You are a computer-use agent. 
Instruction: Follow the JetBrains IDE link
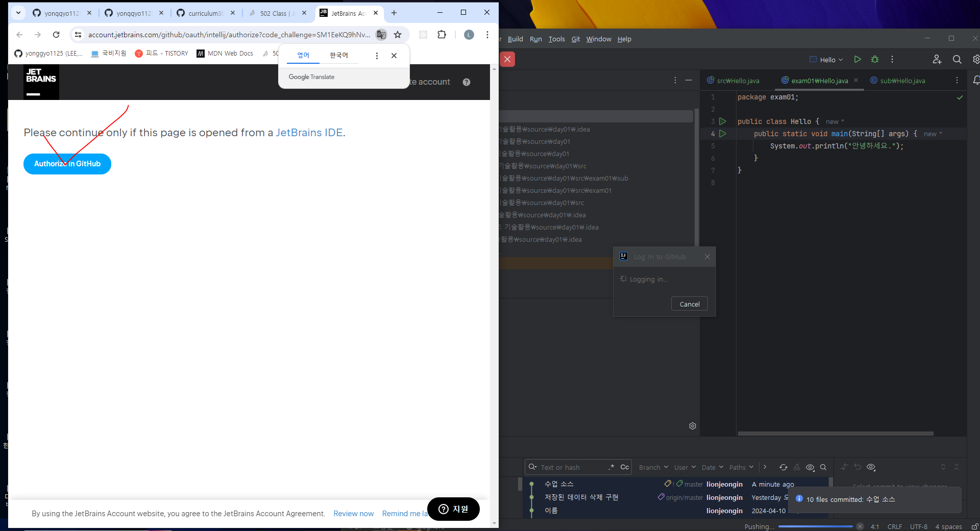pos(309,133)
